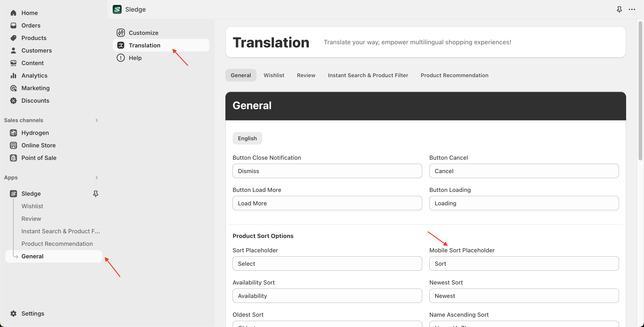This screenshot has width=644, height=327.
Task: Click the Help exclamation circle icon
Action: click(121, 58)
